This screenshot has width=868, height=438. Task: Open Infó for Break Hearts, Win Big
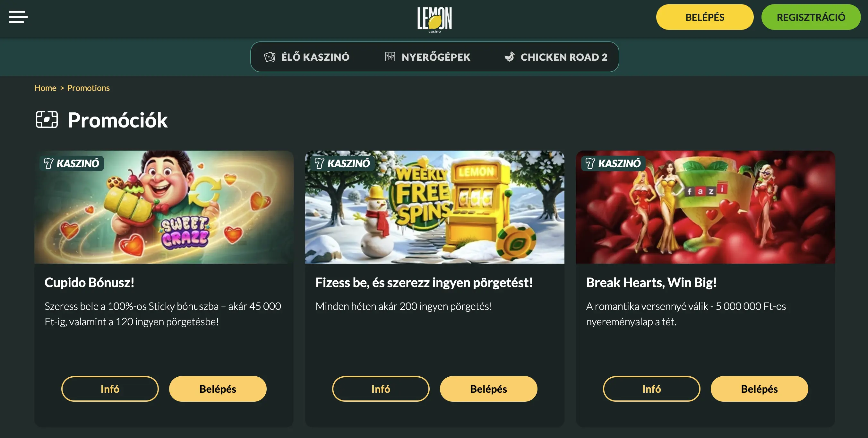[x=651, y=389]
